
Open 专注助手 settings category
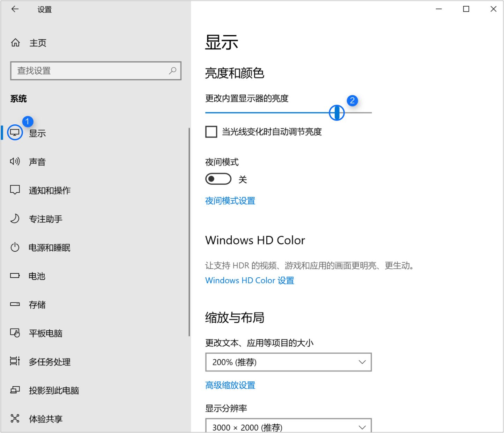pyautogui.click(x=45, y=219)
